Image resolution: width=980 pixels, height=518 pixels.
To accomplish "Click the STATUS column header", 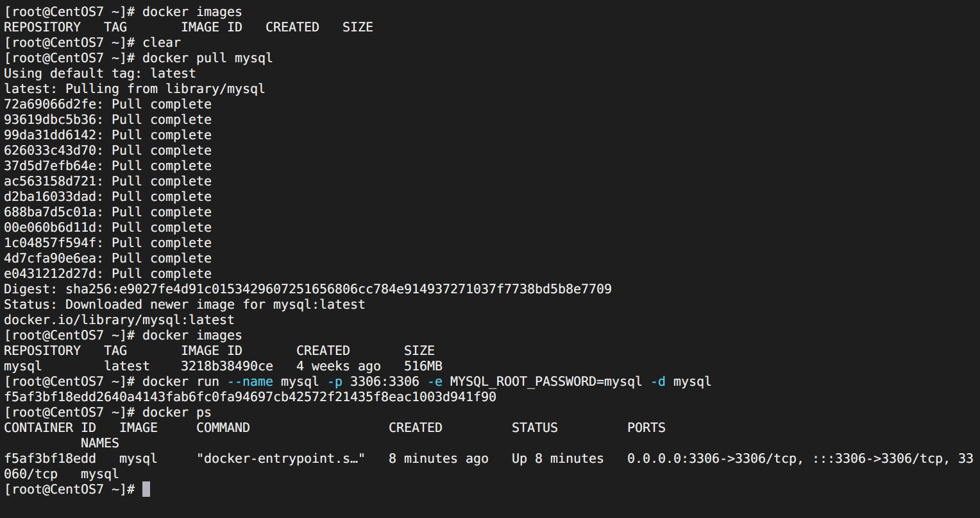I will click(535, 427).
